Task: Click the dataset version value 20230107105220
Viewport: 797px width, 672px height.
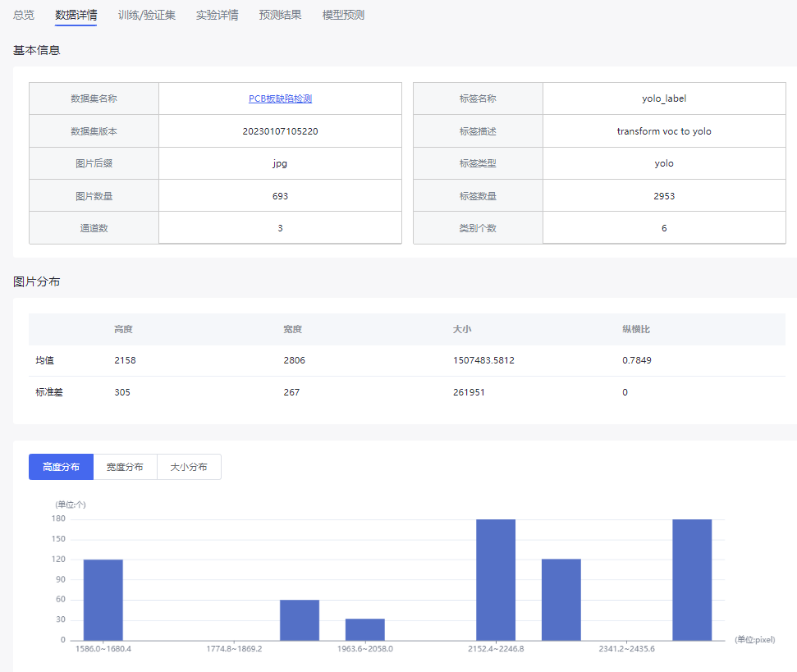Action: tap(280, 131)
